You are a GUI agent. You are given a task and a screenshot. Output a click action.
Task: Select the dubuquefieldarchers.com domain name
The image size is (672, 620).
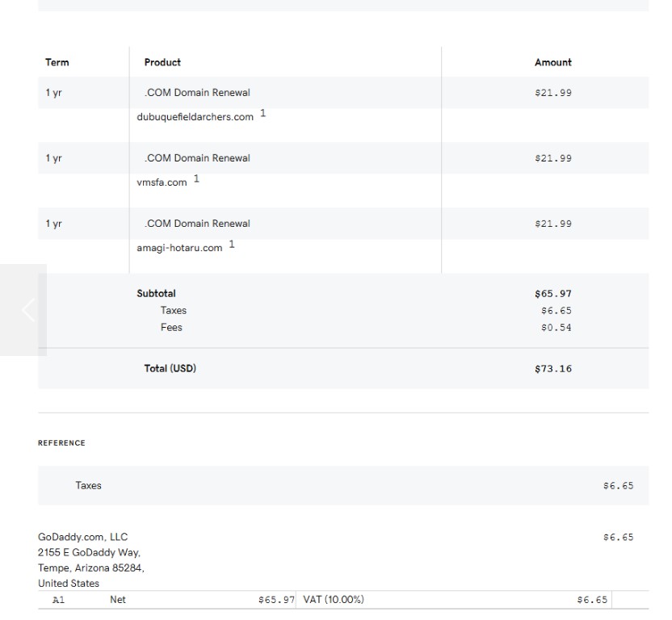pos(195,117)
